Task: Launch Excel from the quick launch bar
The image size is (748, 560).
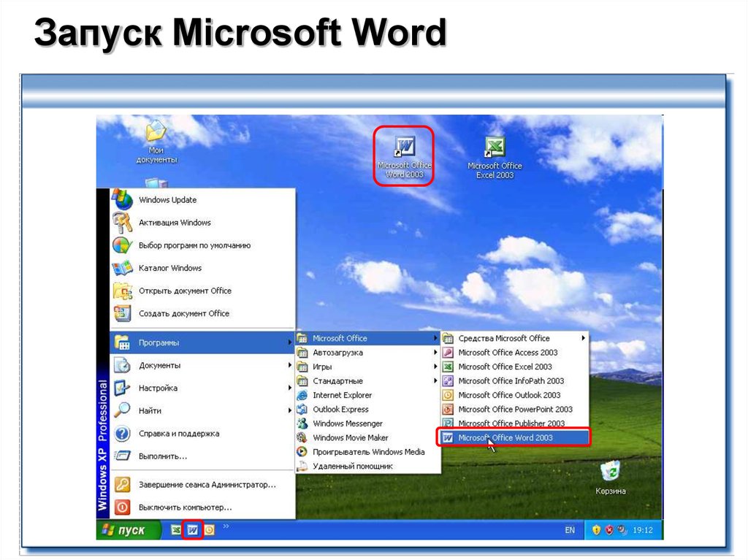Action: click(176, 530)
